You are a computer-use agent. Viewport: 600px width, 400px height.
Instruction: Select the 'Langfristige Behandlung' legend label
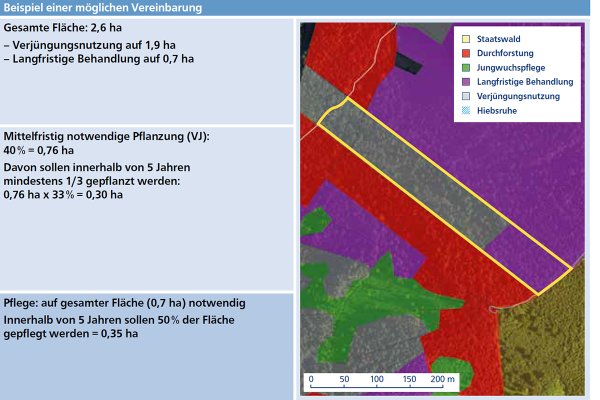(525, 82)
